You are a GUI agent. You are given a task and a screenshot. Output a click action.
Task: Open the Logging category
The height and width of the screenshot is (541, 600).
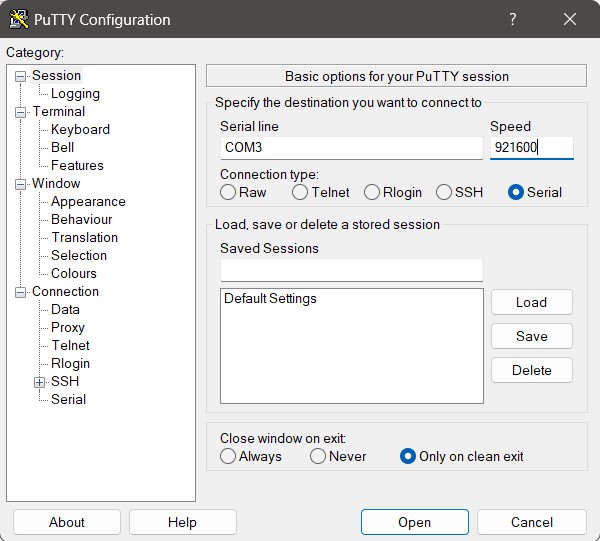click(x=75, y=93)
